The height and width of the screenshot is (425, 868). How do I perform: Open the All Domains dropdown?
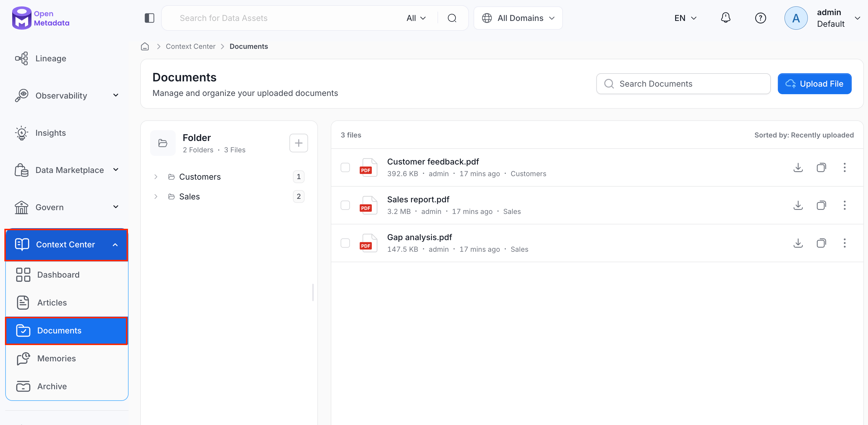point(518,18)
